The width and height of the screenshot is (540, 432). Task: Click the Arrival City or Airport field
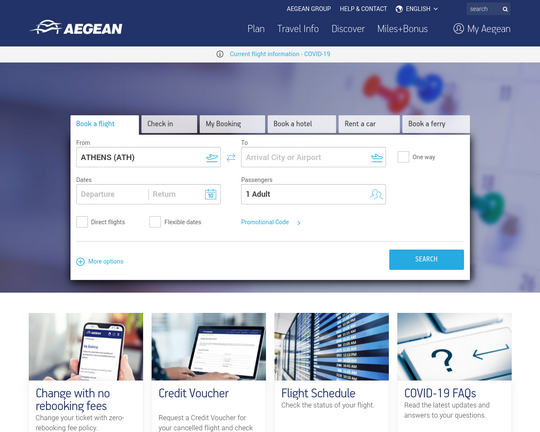[313, 157]
